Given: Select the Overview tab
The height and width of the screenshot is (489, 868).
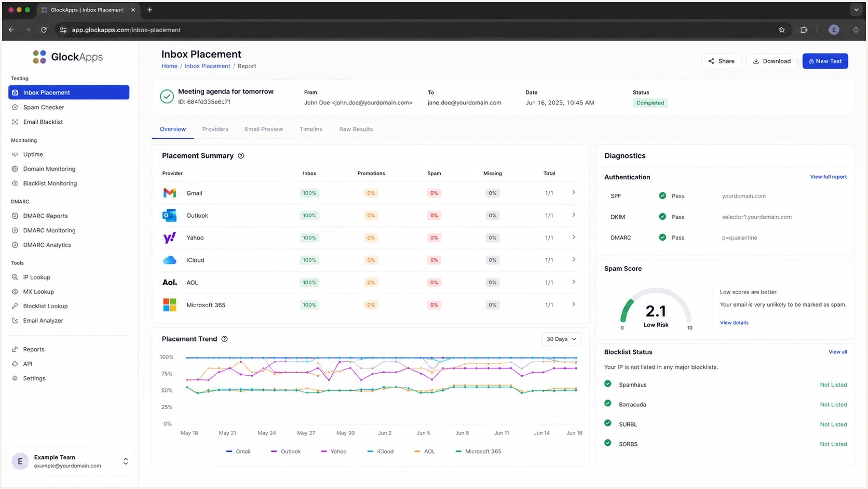Looking at the screenshot, I should [x=173, y=129].
